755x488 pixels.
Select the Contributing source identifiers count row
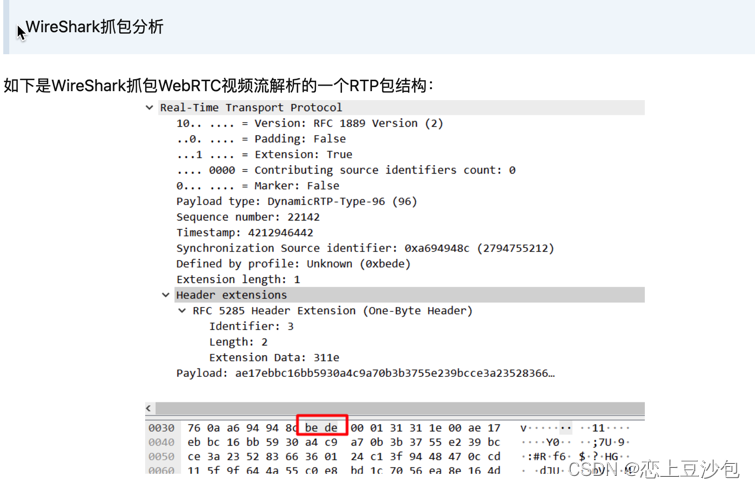click(346, 170)
